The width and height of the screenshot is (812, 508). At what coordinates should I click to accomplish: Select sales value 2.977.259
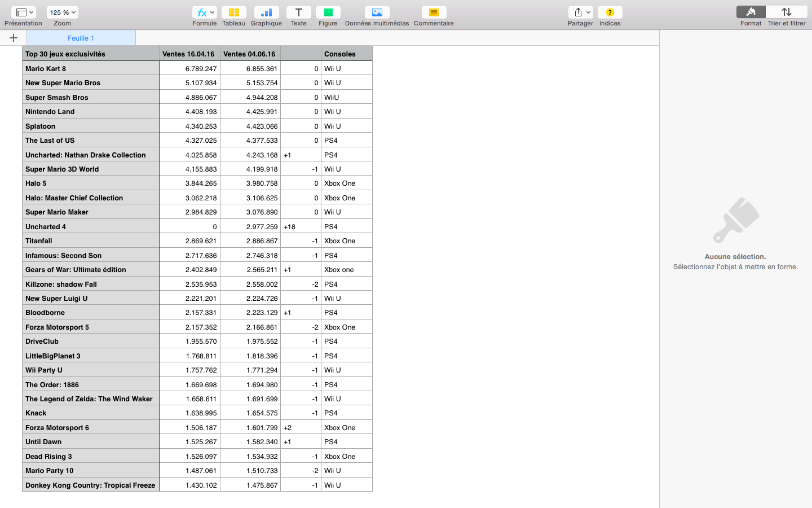(x=250, y=226)
